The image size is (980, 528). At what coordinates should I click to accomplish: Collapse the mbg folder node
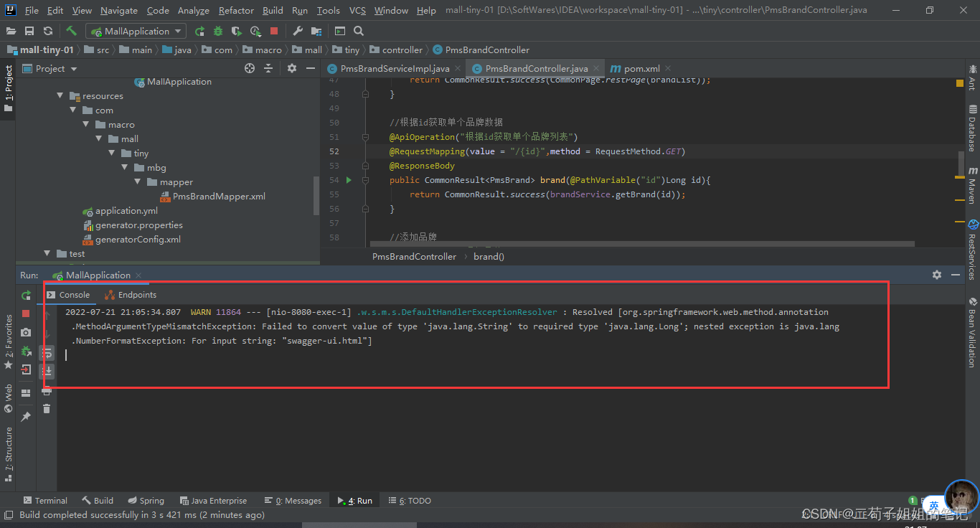click(x=125, y=167)
